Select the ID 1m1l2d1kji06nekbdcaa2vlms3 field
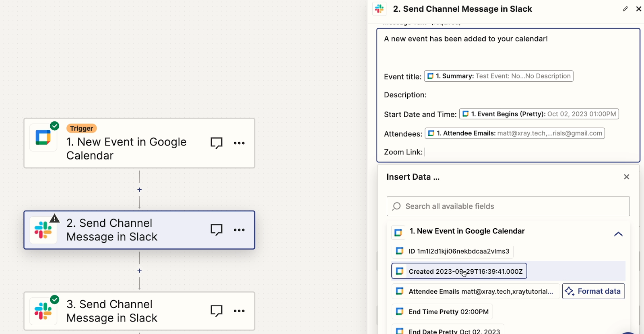Image resolution: width=644 pixels, height=334 pixels. [452, 251]
